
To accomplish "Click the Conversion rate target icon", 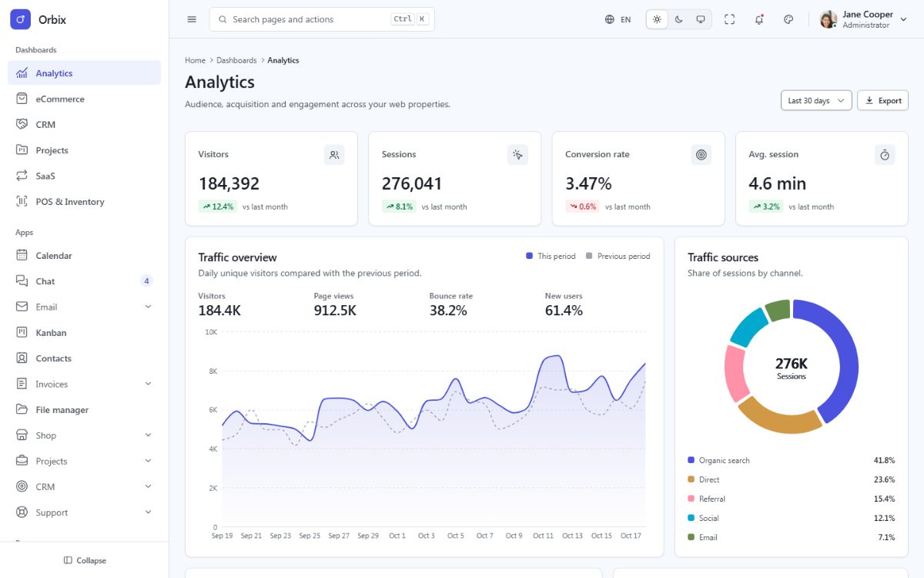I will [701, 155].
